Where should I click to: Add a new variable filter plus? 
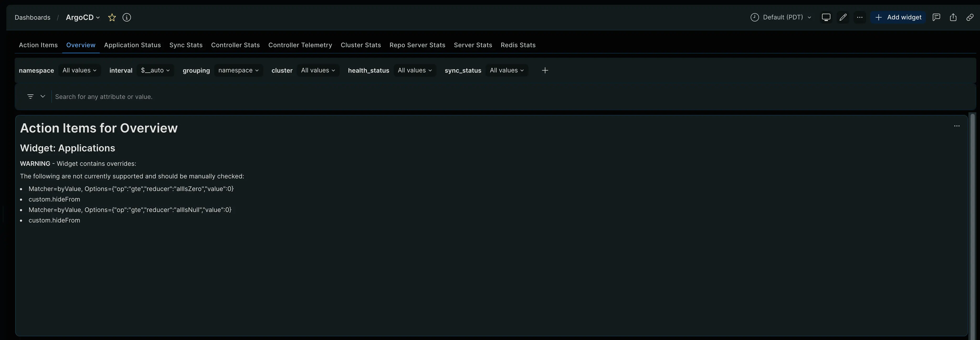tap(545, 70)
